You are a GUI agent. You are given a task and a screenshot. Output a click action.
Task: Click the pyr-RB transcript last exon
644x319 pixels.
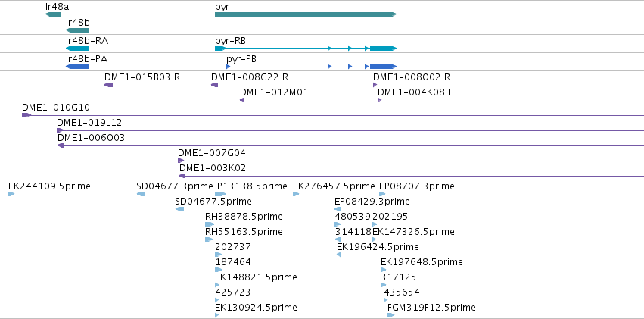point(383,48)
